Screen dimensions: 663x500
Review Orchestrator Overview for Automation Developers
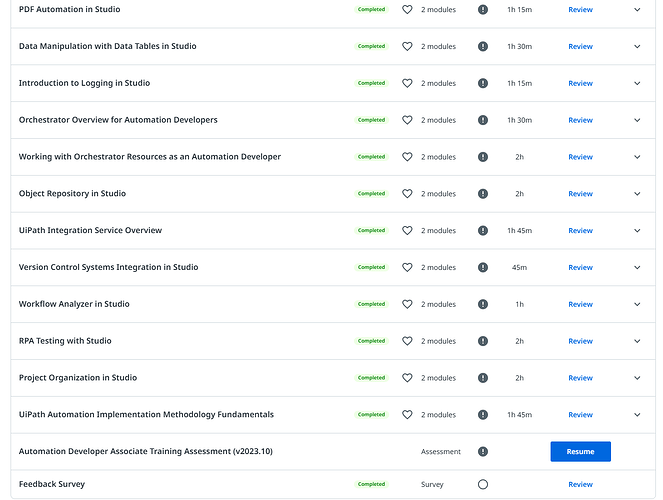(580, 120)
